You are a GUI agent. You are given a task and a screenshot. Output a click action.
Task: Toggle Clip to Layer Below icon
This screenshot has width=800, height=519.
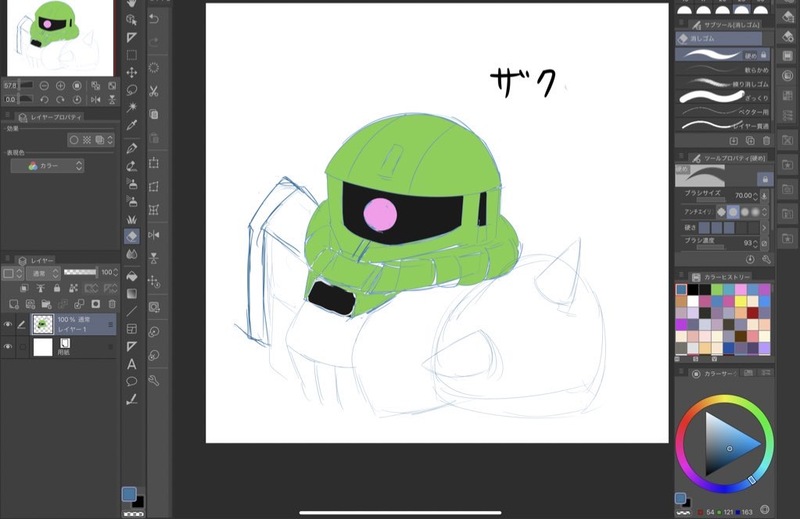24,288
